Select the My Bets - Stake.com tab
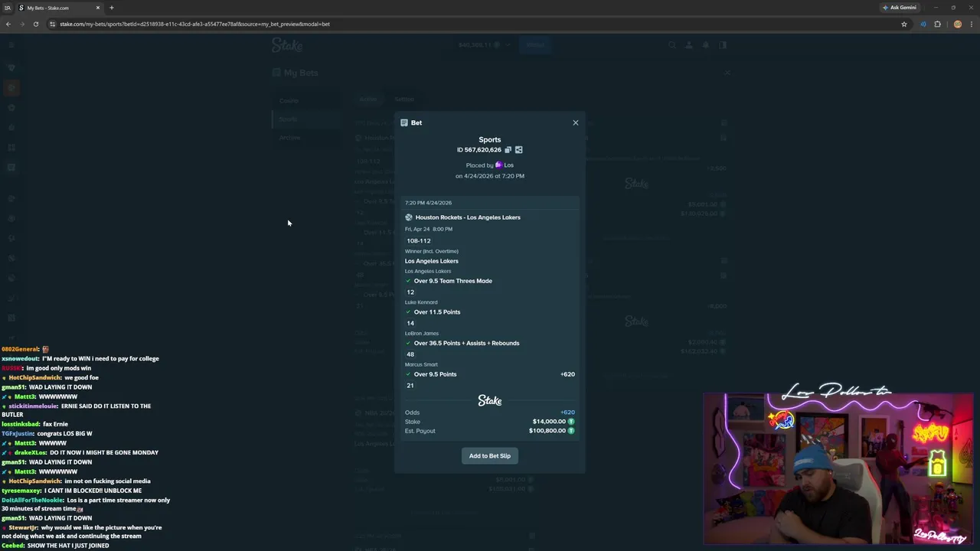The width and height of the screenshot is (980, 551). [x=58, y=8]
